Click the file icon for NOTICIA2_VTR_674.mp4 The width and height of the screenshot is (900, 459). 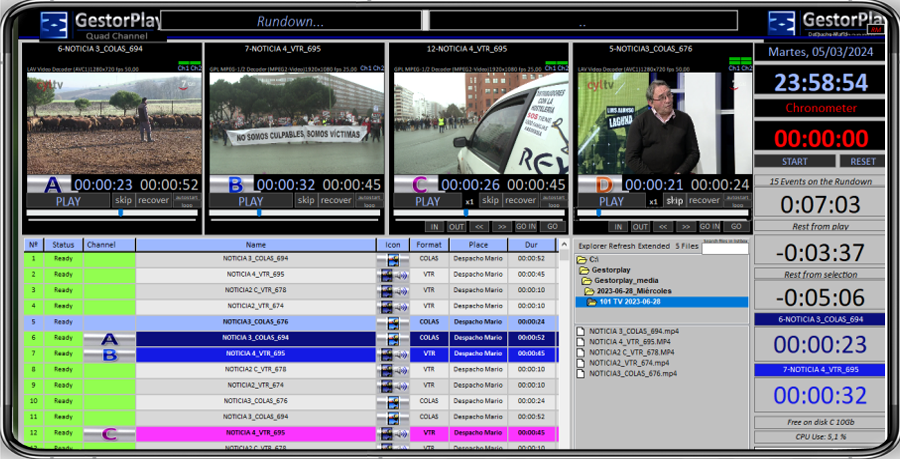[582, 363]
